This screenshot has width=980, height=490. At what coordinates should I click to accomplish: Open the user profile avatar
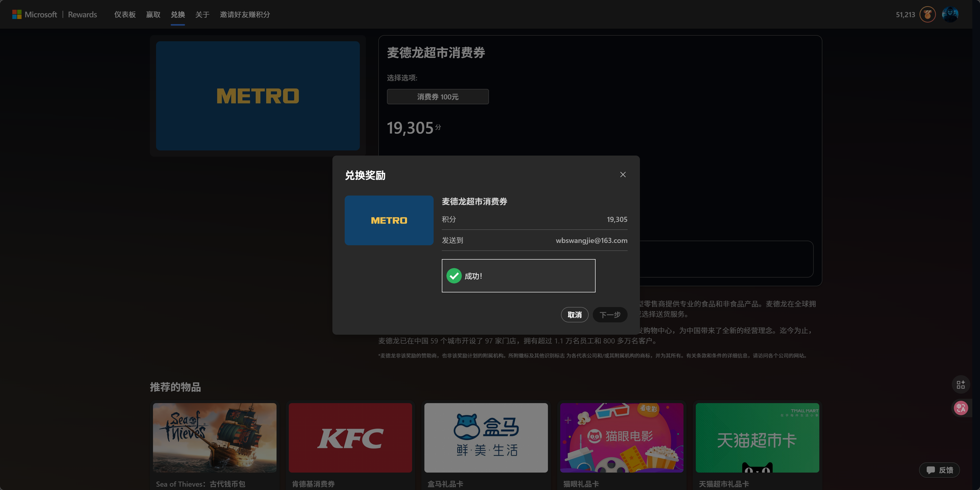(950, 14)
